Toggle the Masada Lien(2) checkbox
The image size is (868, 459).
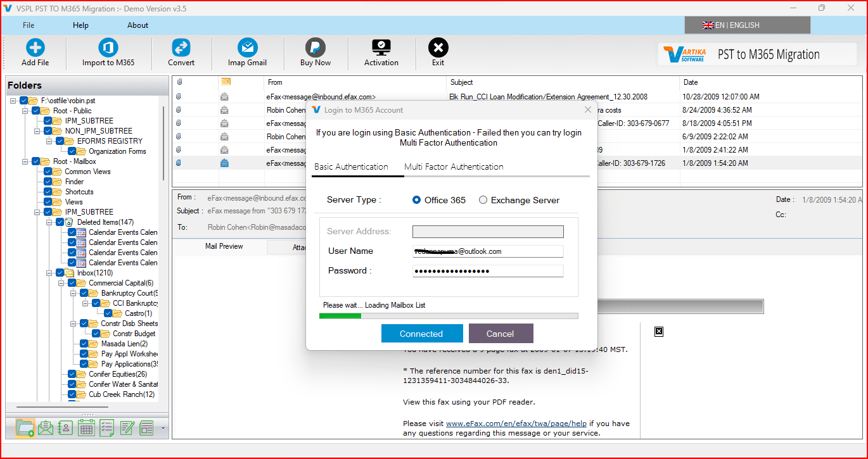point(84,344)
